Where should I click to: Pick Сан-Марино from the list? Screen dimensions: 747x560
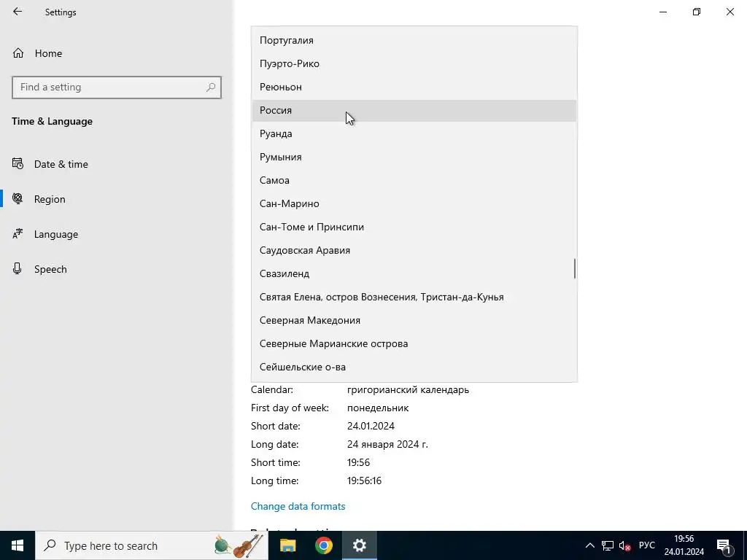click(x=414, y=204)
